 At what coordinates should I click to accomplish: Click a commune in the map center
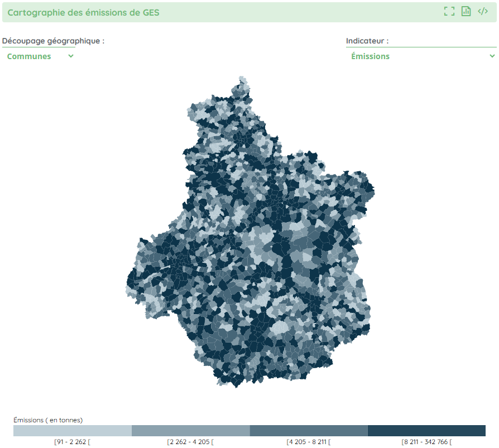click(x=251, y=234)
